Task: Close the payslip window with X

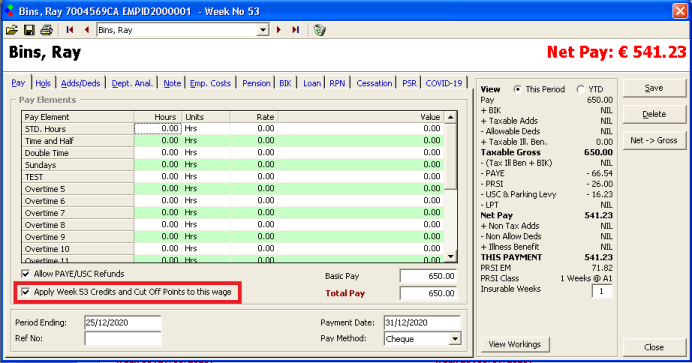Action: pos(680,11)
